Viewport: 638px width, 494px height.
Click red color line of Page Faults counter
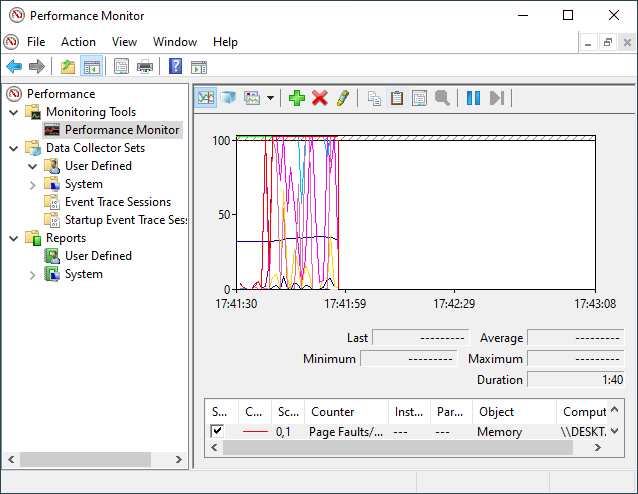click(x=255, y=431)
